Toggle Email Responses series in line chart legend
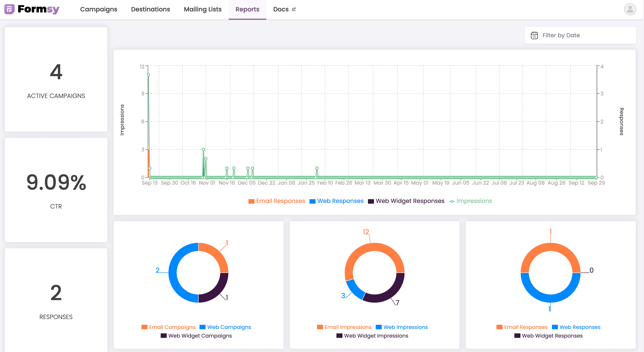The height and width of the screenshot is (352, 644). point(276,201)
